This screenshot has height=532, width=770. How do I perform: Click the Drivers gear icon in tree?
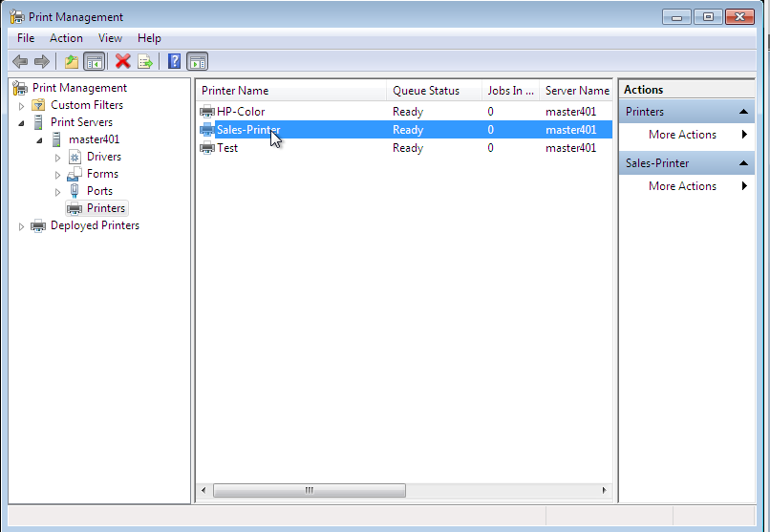tap(75, 157)
